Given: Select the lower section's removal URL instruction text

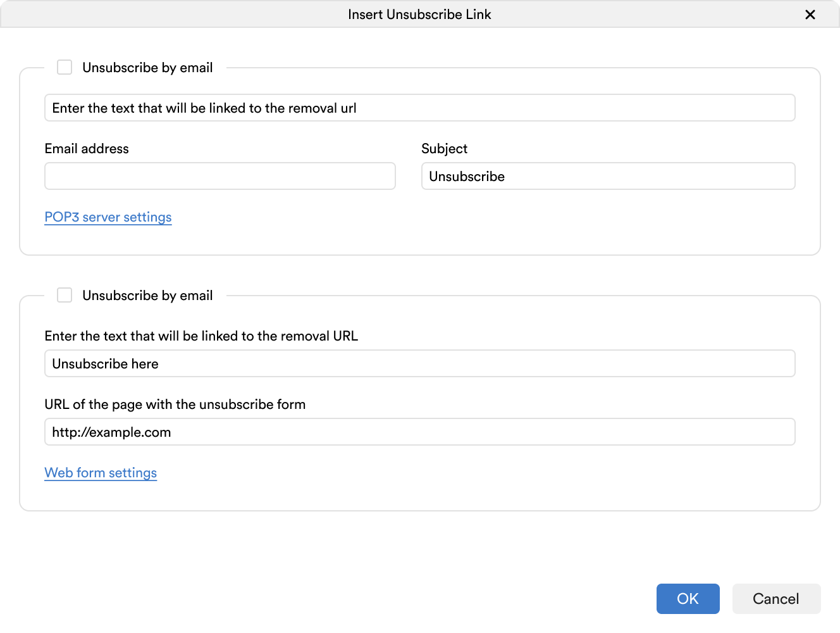Looking at the screenshot, I should (201, 335).
